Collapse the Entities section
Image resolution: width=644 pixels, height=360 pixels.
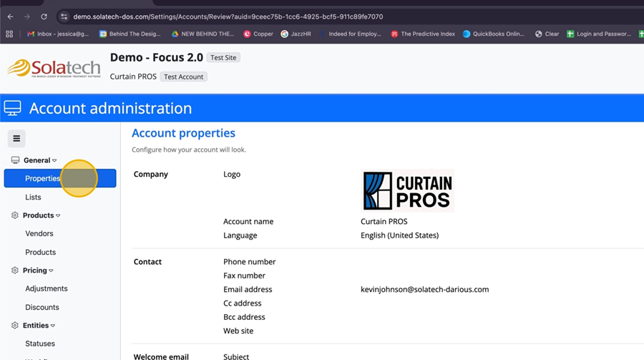pos(39,326)
